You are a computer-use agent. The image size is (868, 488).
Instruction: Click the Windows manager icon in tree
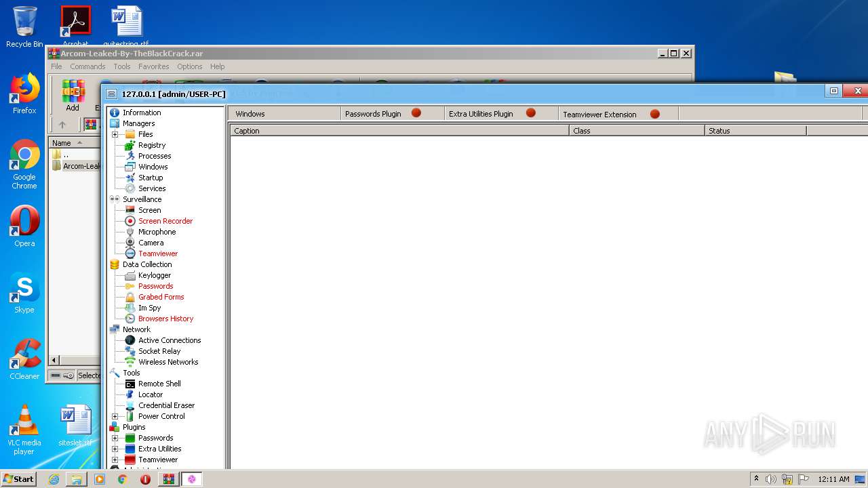[x=130, y=167]
